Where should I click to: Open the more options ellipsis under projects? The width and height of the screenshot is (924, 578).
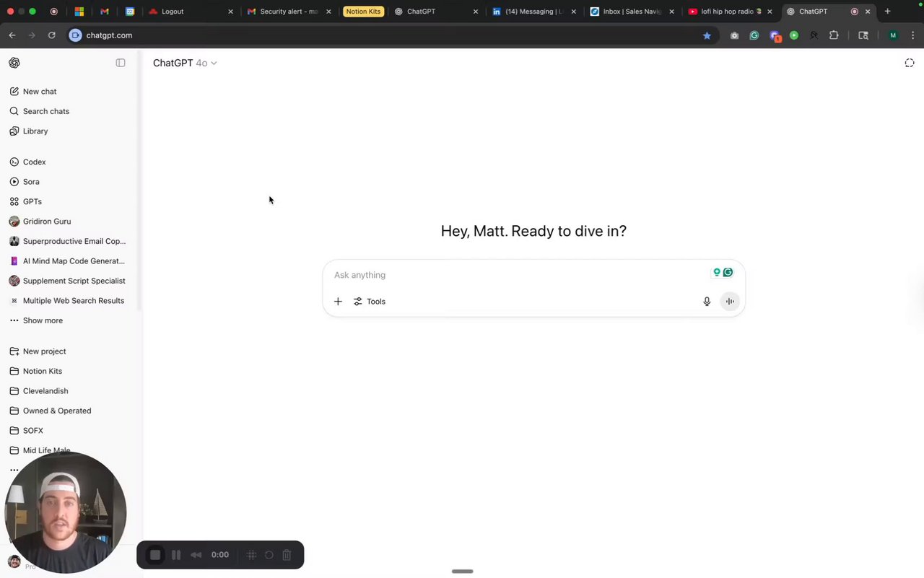(x=14, y=470)
